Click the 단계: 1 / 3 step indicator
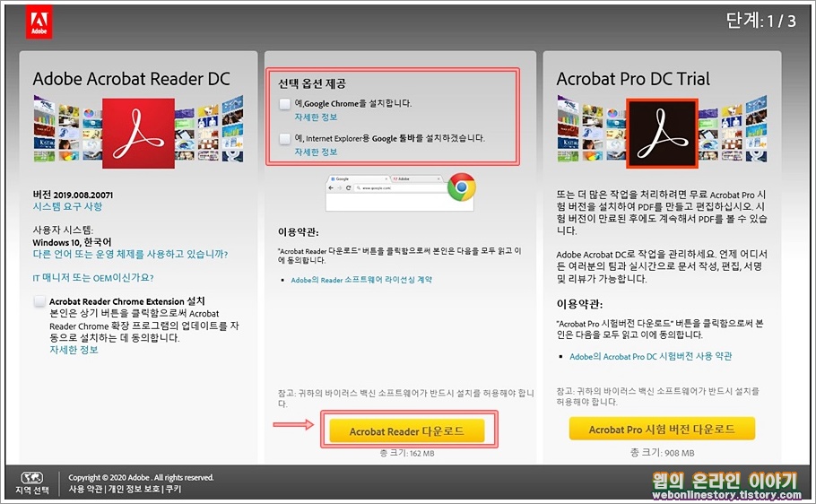Screen dimensions: 816x504 click(x=760, y=21)
